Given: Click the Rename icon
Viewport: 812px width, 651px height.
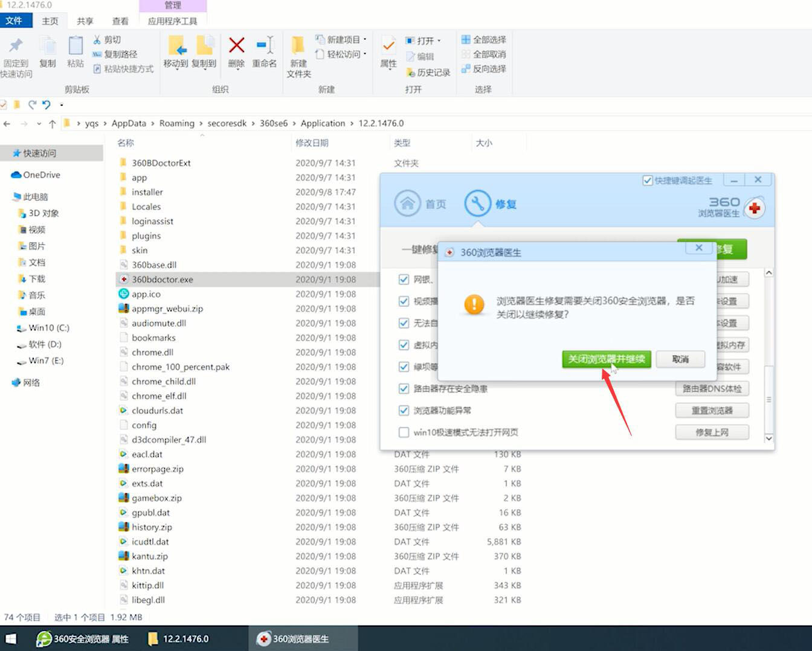Looking at the screenshot, I should [265, 45].
